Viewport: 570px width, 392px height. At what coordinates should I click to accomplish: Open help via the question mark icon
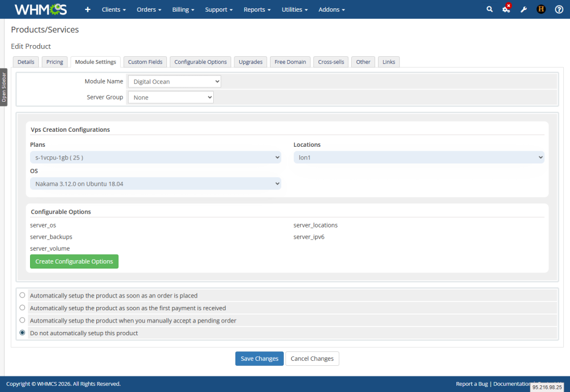coord(558,9)
